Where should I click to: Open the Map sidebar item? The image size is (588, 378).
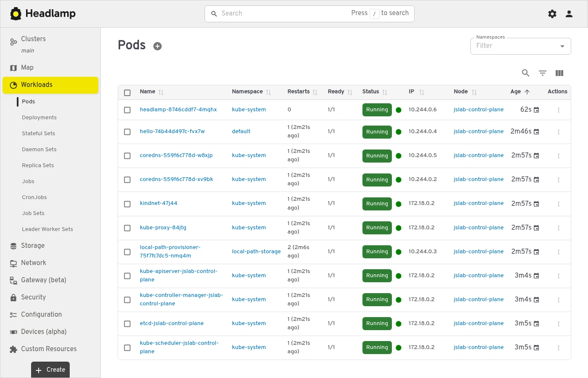[50, 68]
